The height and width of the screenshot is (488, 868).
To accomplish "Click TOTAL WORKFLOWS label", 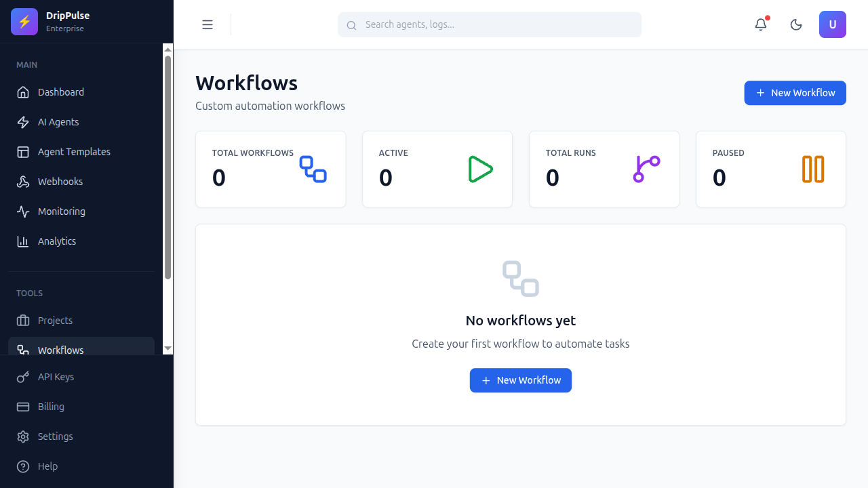I will click(x=253, y=153).
